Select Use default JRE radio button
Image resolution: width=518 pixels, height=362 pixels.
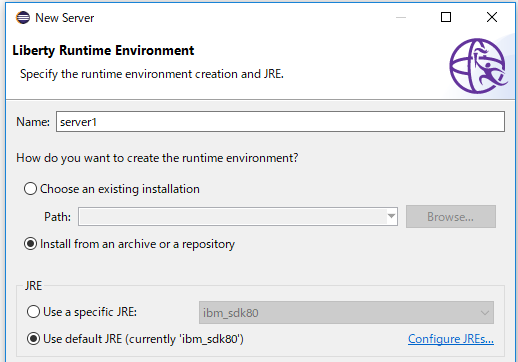click(33, 339)
